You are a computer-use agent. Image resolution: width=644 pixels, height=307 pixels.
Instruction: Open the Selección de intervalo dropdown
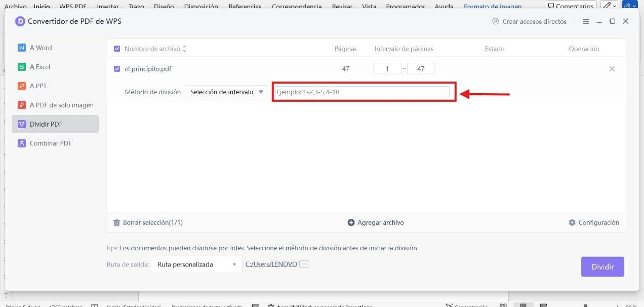click(226, 92)
